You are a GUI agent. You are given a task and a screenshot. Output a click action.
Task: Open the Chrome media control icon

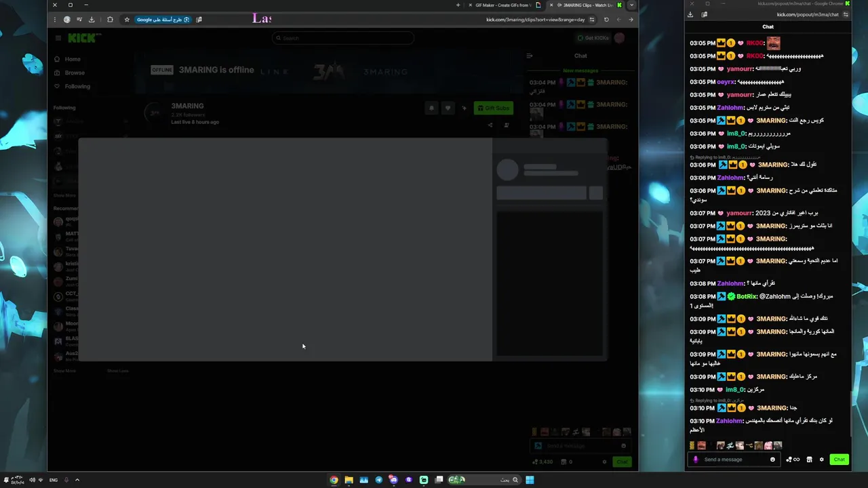pos(79,20)
